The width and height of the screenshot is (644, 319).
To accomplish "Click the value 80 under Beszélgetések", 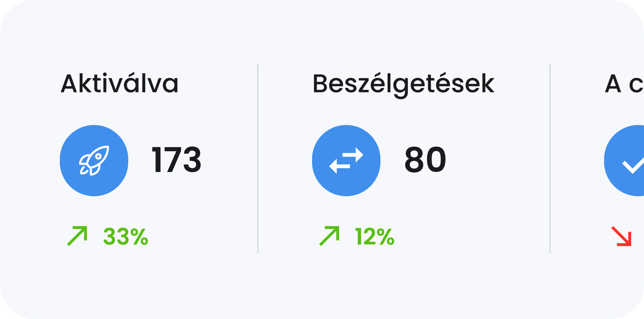I will tap(426, 161).
